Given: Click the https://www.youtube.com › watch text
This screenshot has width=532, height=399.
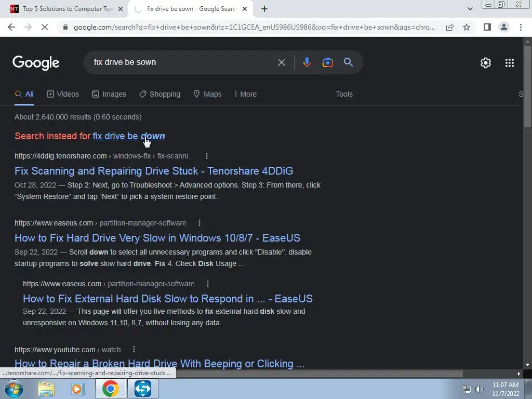Looking at the screenshot, I should (x=68, y=350).
